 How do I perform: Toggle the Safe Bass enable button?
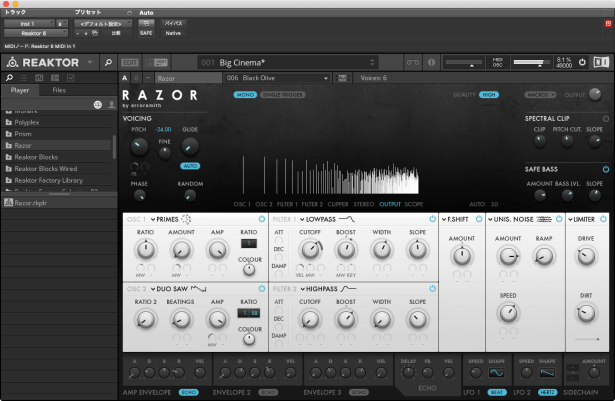click(x=606, y=169)
